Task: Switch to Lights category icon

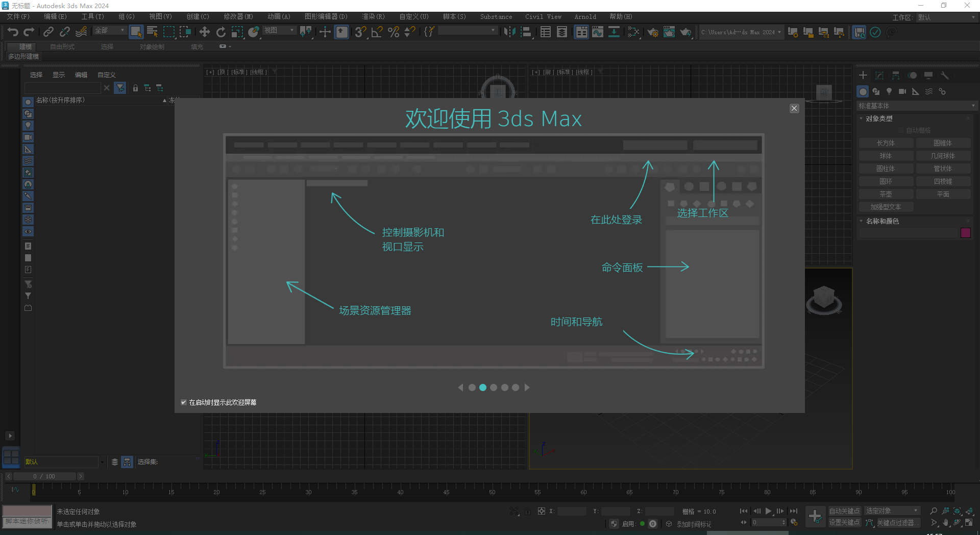Action: [x=889, y=91]
